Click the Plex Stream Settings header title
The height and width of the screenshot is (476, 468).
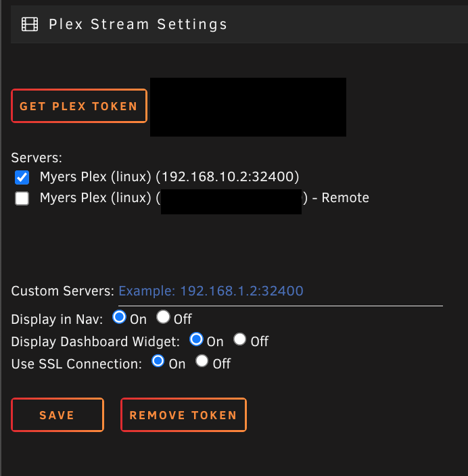coord(138,24)
